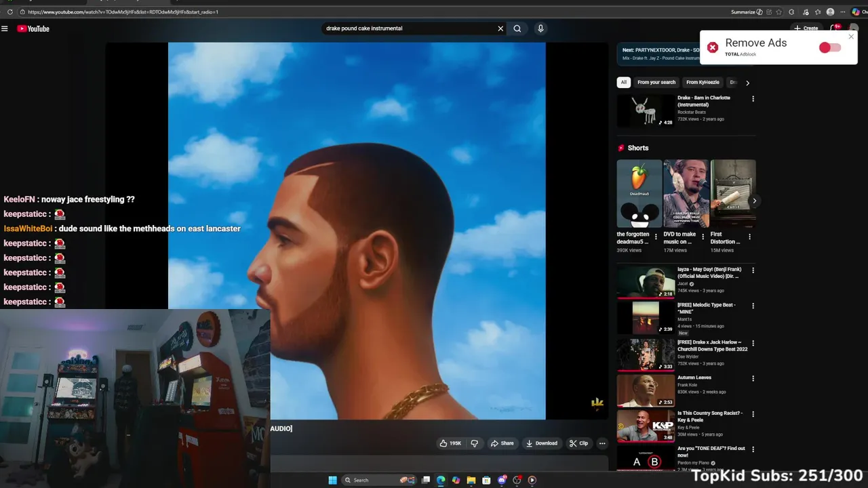Open Discord from the taskbar
868x488 pixels.
pos(502,480)
